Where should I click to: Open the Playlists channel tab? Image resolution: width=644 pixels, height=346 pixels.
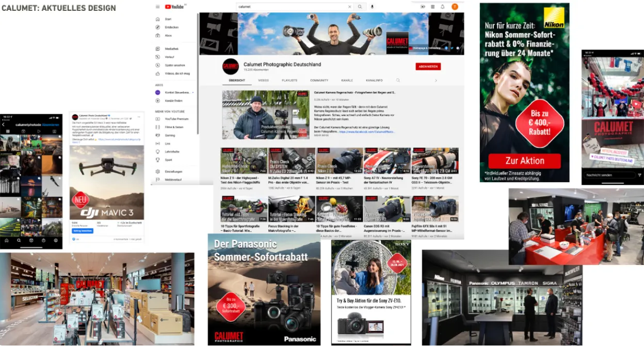pos(289,81)
